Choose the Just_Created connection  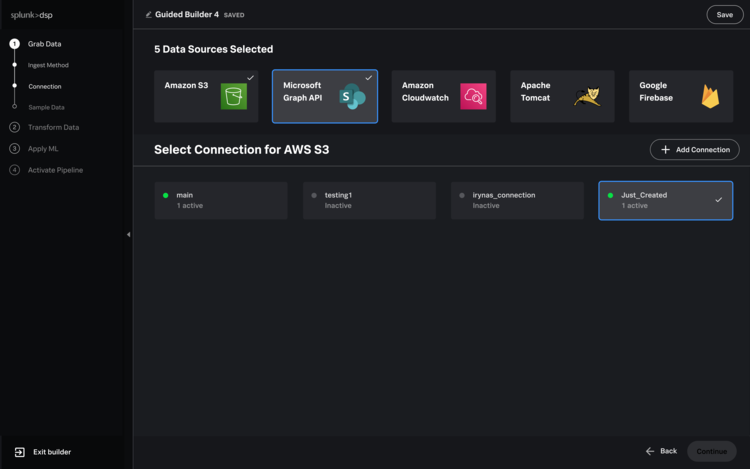(665, 200)
